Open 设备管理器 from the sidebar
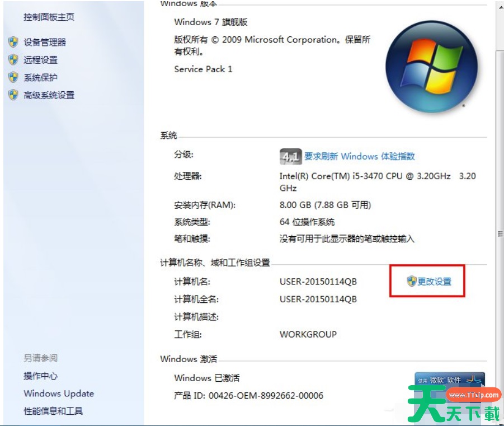The width and height of the screenshot is (504, 426). (x=45, y=42)
